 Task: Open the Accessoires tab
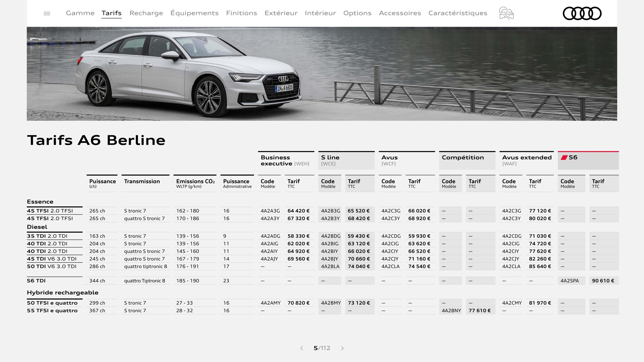(x=400, y=13)
